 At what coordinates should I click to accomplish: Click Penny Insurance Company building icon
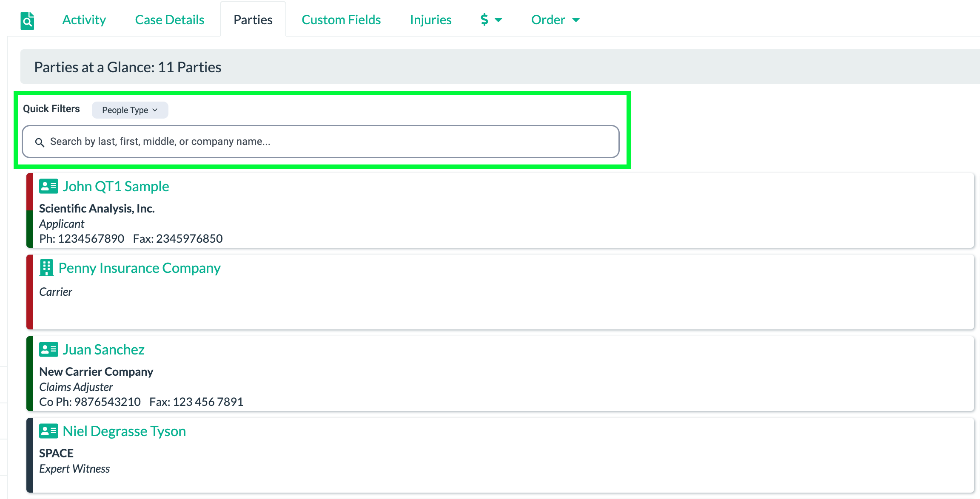[46, 268]
